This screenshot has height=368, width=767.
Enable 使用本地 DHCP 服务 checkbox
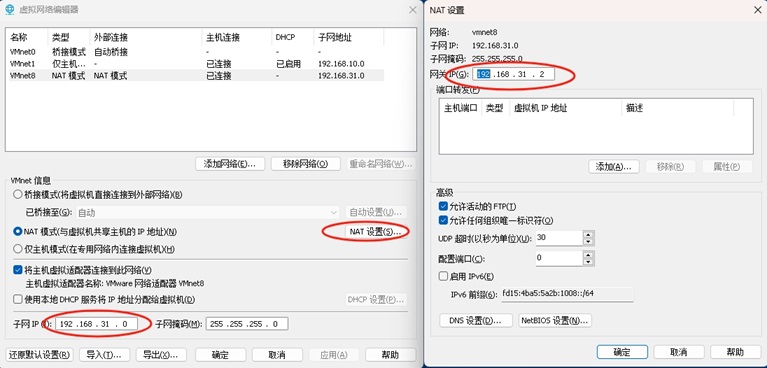(x=18, y=299)
